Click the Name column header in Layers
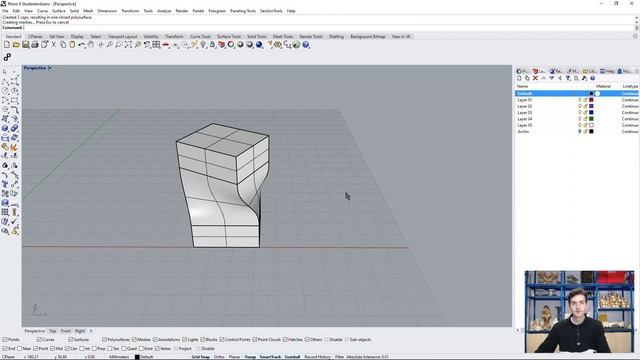The width and height of the screenshot is (640, 360). (522, 87)
